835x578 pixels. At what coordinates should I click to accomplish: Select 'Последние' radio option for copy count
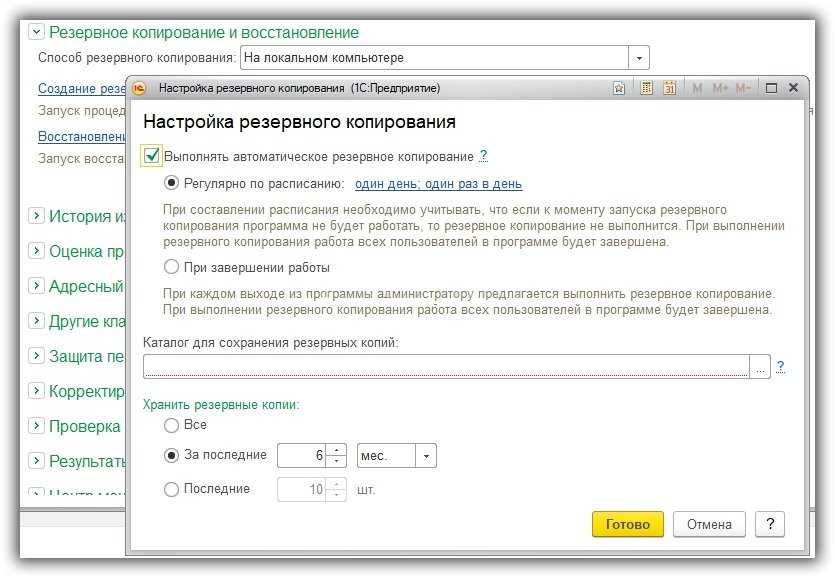pos(172,489)
